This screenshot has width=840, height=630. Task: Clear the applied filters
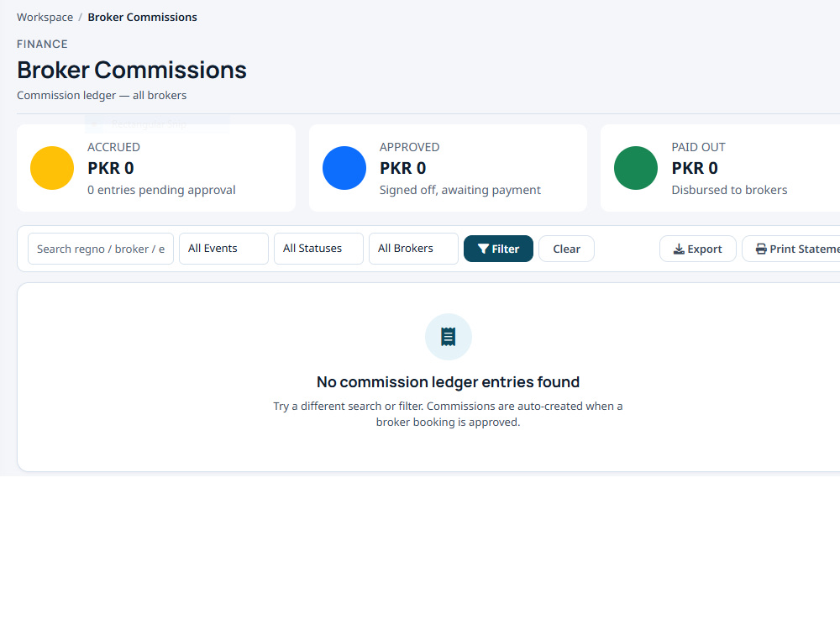[566, 249]
